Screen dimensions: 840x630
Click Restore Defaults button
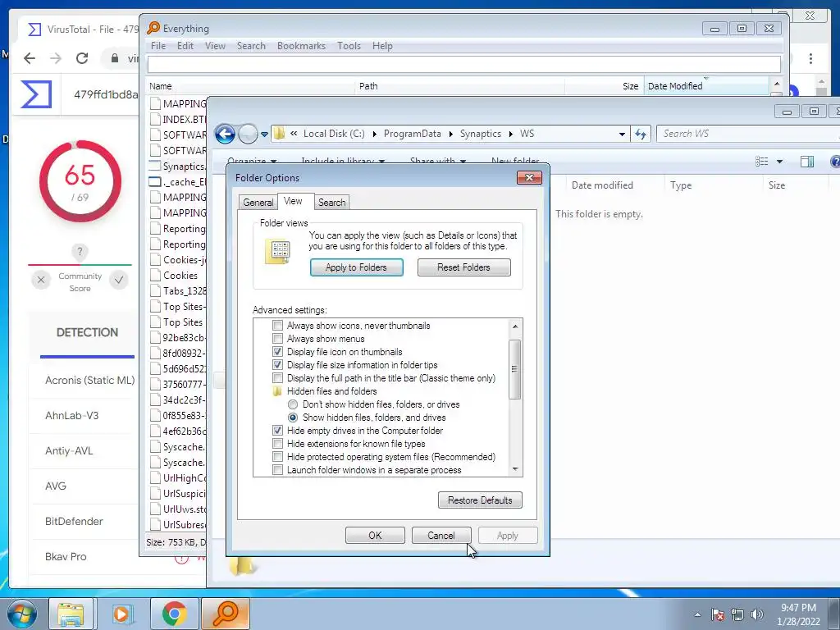(x=480, y=500)
